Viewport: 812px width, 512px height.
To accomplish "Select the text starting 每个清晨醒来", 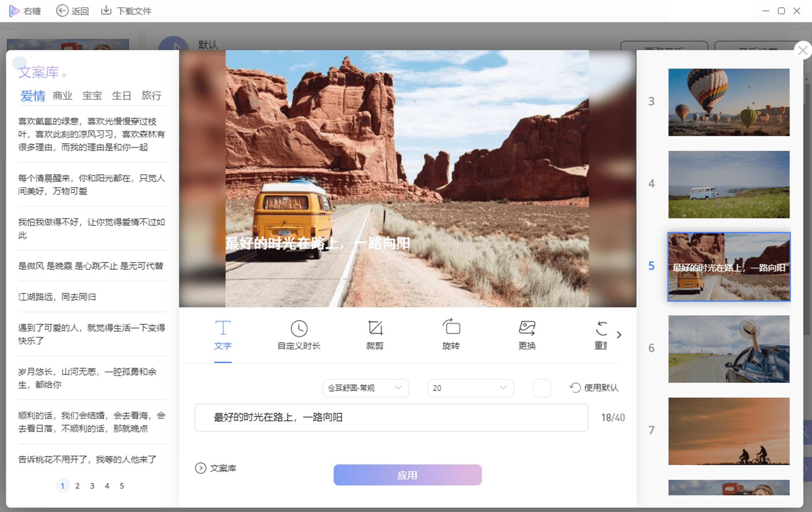I will (92, 184).
